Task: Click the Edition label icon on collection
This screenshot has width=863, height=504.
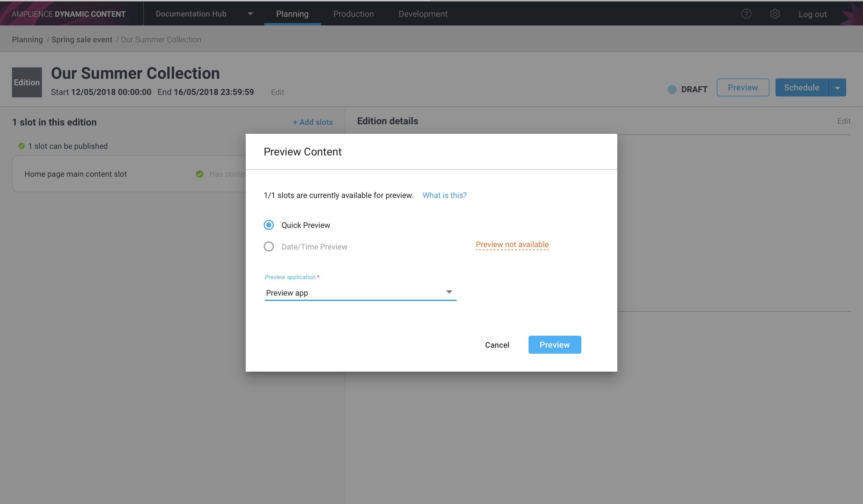Action: click(x=26, y=81)
